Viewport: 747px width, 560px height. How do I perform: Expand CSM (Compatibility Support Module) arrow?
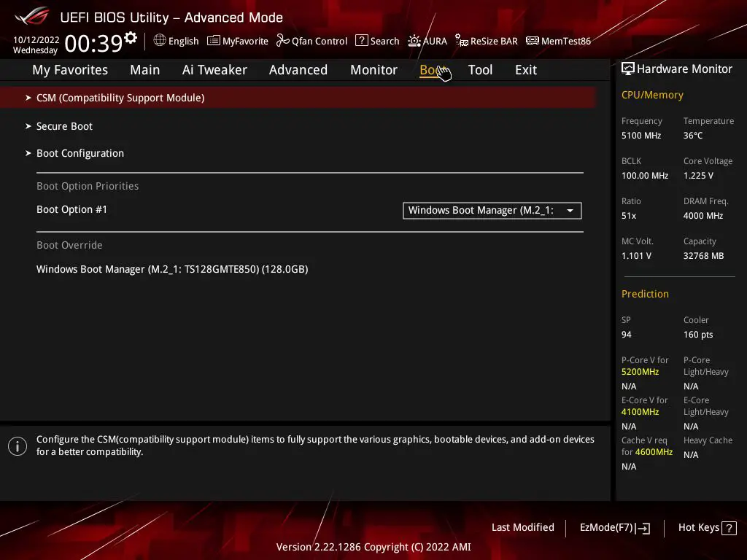tap(28, 98)
